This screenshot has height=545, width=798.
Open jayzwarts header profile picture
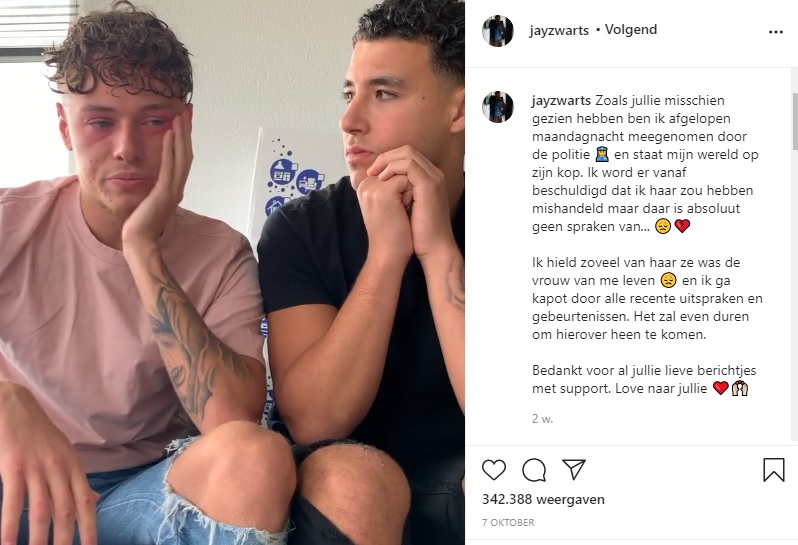(498, 31)
